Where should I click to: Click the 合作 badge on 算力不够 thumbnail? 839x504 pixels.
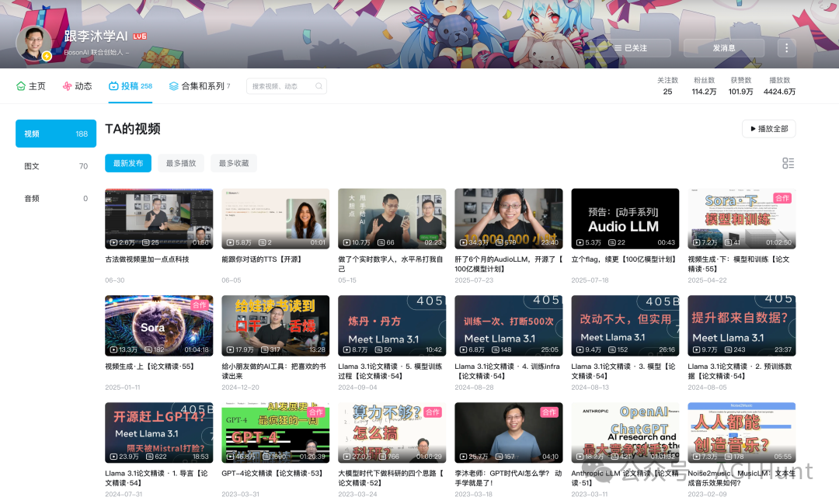click(x=433, y=412)
